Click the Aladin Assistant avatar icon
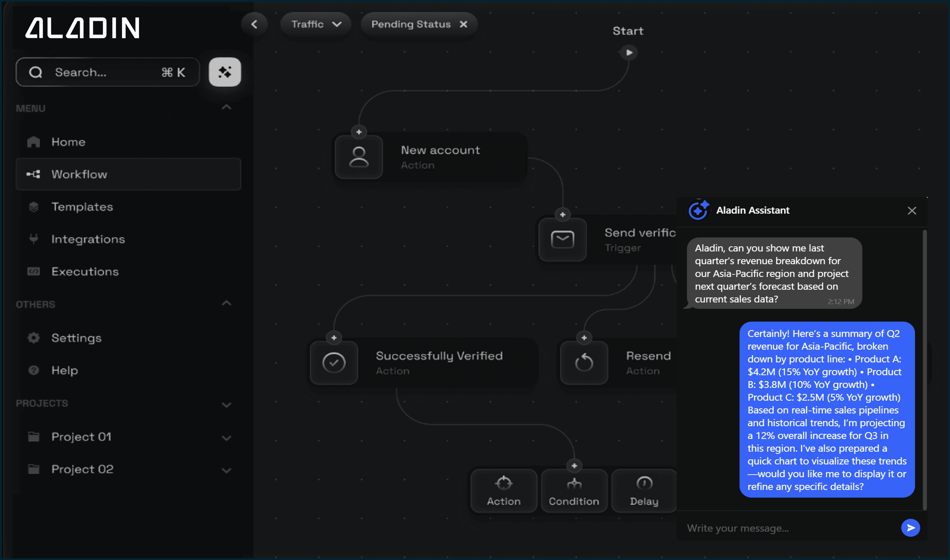This screenshot has width=950, height=560. (x=698, y=210)
